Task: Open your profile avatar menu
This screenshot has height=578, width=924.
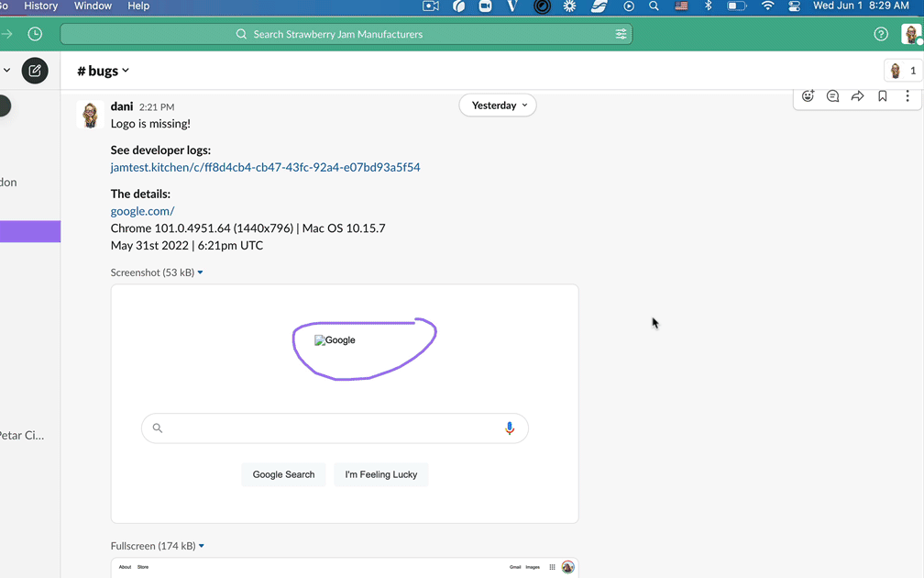Action: click(911, 34)
